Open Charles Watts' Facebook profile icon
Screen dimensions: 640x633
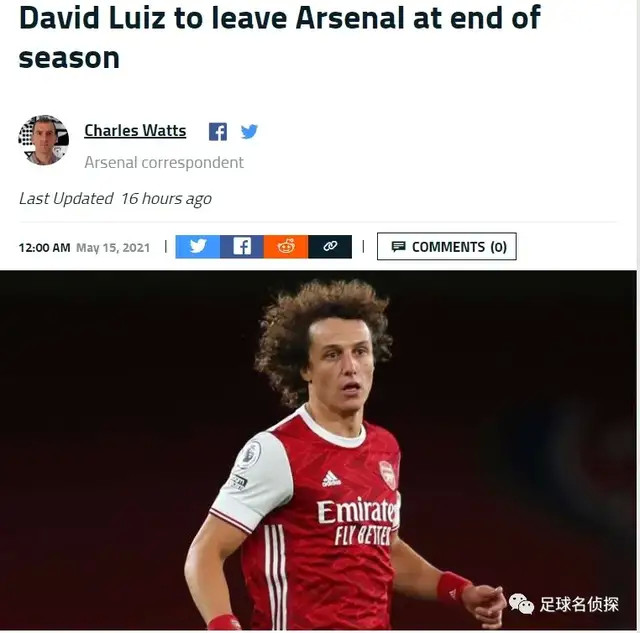tap(218, 132)
